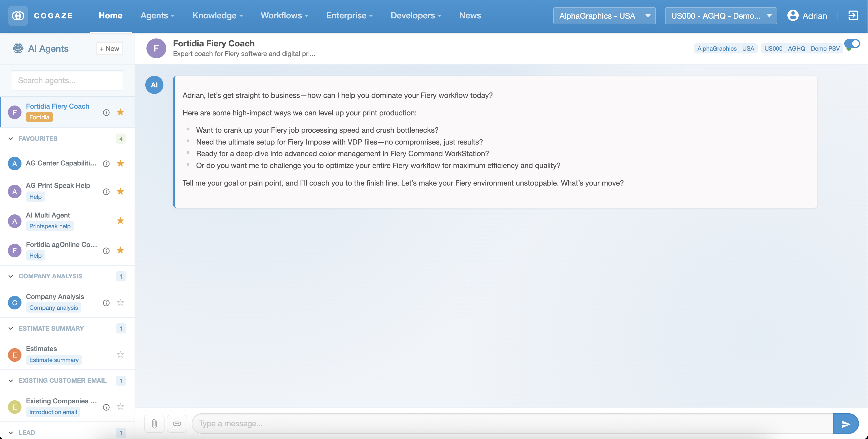Viewport: 868px width, 439px height.
Task: Open info for Company Analysis agent
Action: (106, 303)
